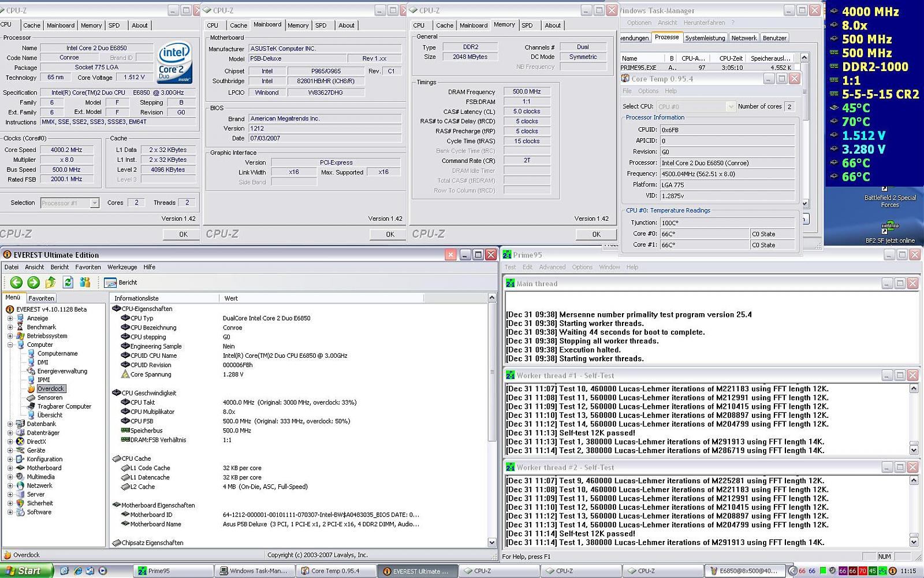
Task: Select the Übersicht item in EVEREST tree
Action: coord(50,415)
